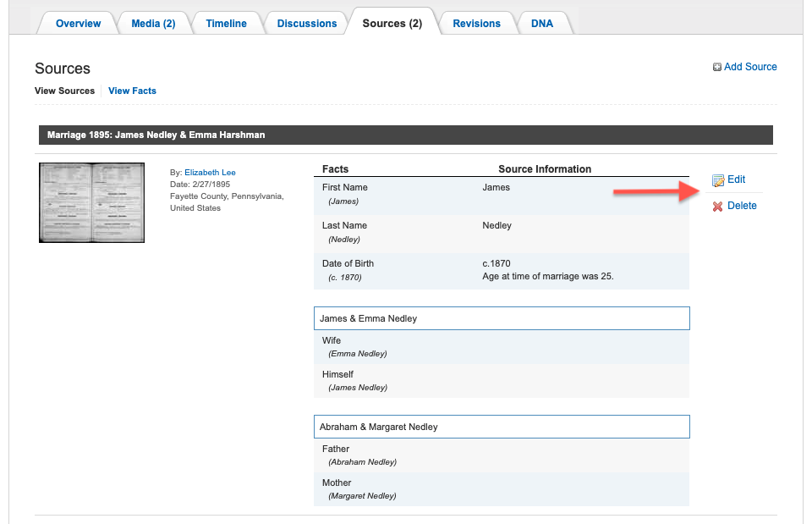Click the Edit link for the source
The height and width of the screenshot is (524, 812).
[736, 179]
